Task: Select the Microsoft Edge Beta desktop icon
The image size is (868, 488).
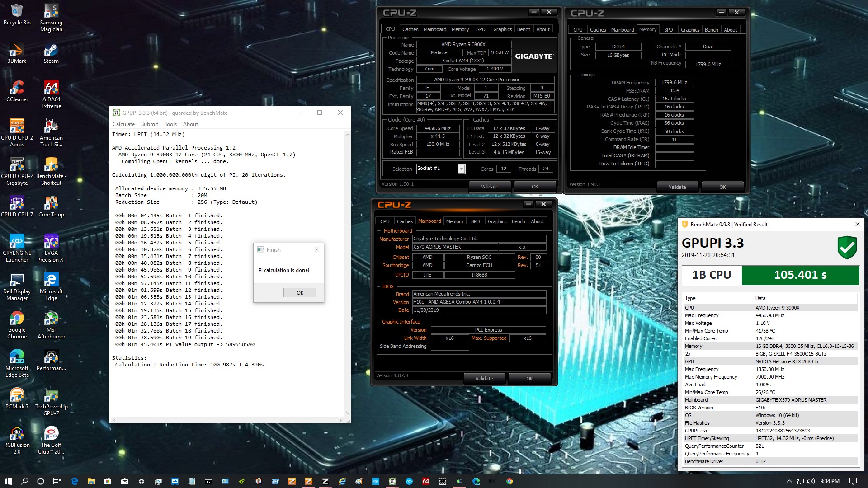Action: [17, 364]
